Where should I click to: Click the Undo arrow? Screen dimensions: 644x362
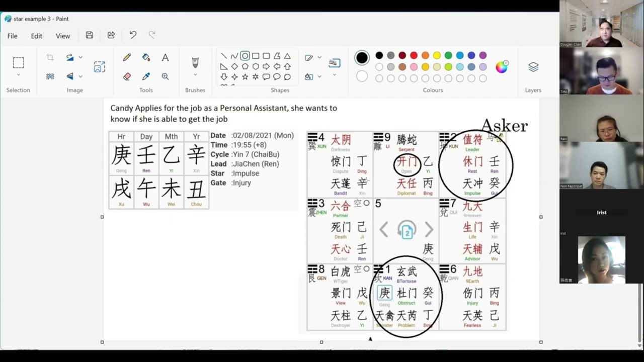point(133,35)
